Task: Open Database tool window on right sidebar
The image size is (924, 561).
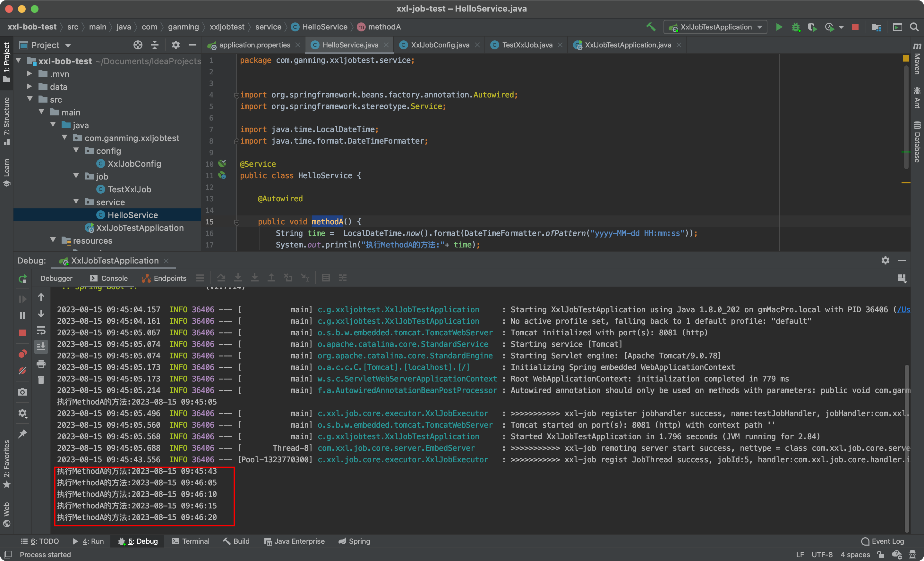Action: point(917,142)
